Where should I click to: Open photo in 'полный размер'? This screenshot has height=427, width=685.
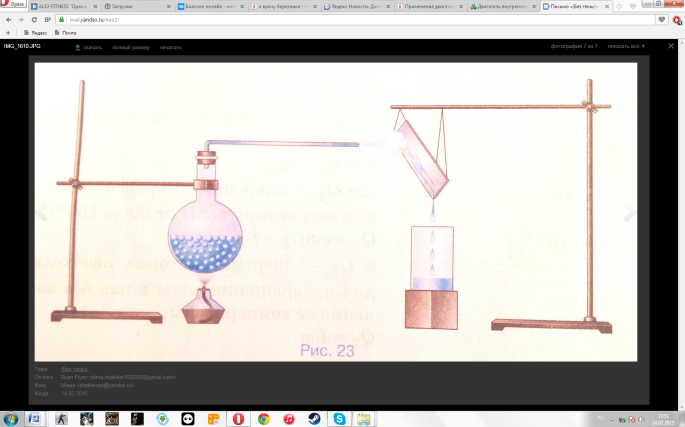pos(131,47)
